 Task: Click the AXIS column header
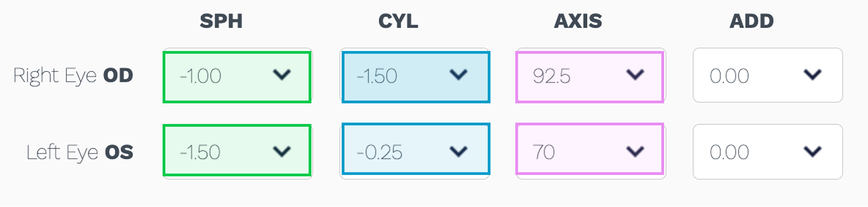(578, 21)
